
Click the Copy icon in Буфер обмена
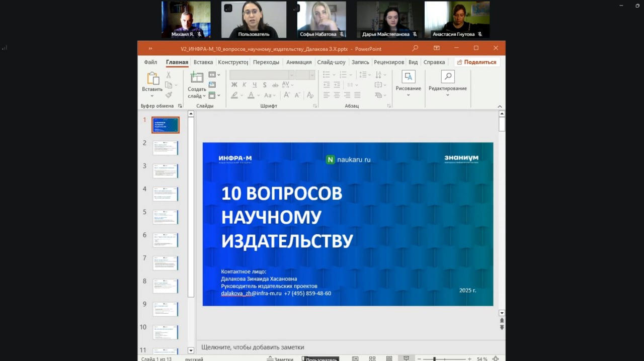(x=169, y=85)
